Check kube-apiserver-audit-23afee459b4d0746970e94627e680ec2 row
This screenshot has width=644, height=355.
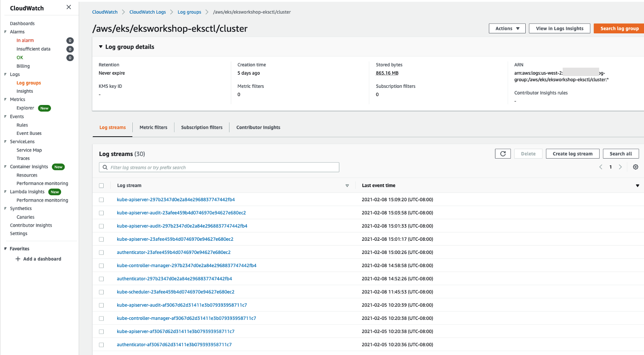pos(102,213)
